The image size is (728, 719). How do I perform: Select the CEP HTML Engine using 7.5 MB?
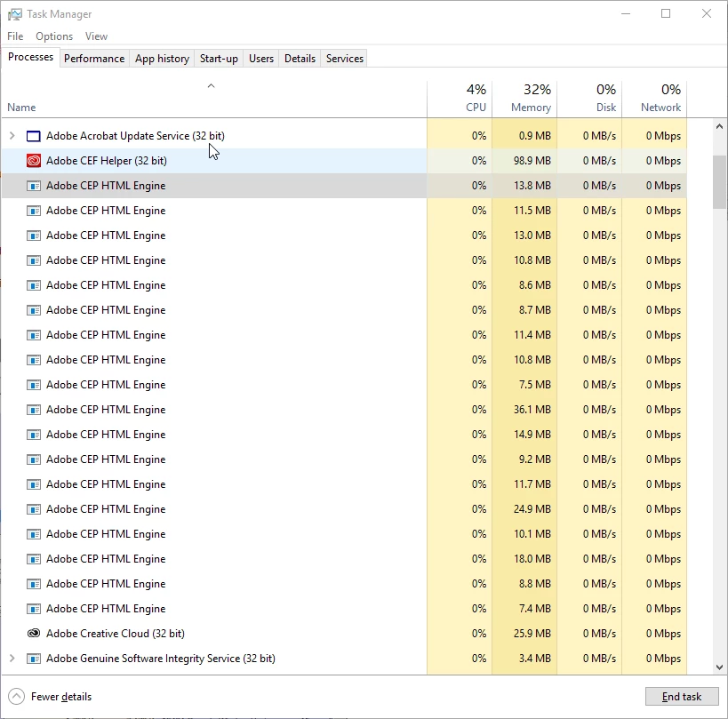pyautogui.click(x=344, y=385)
